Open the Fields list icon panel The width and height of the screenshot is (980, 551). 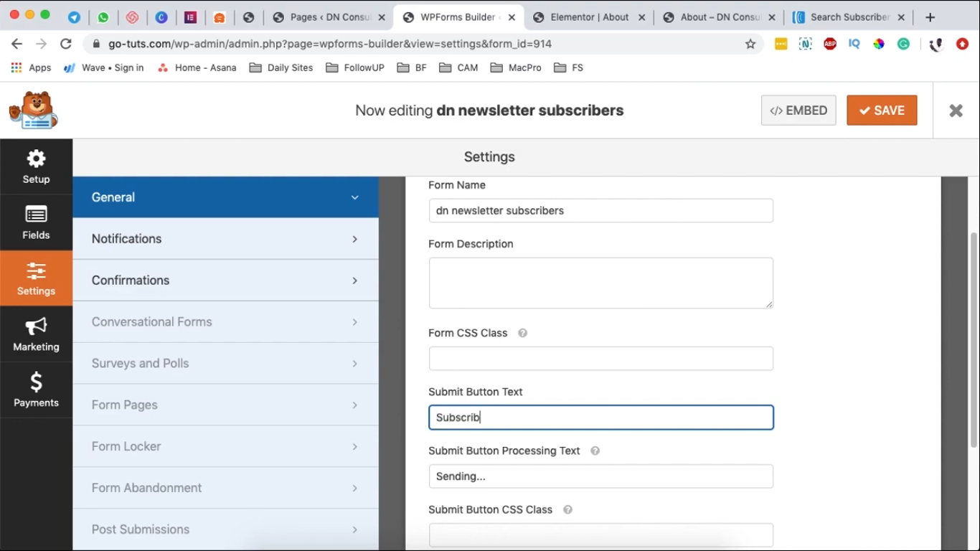coord(36,222)
